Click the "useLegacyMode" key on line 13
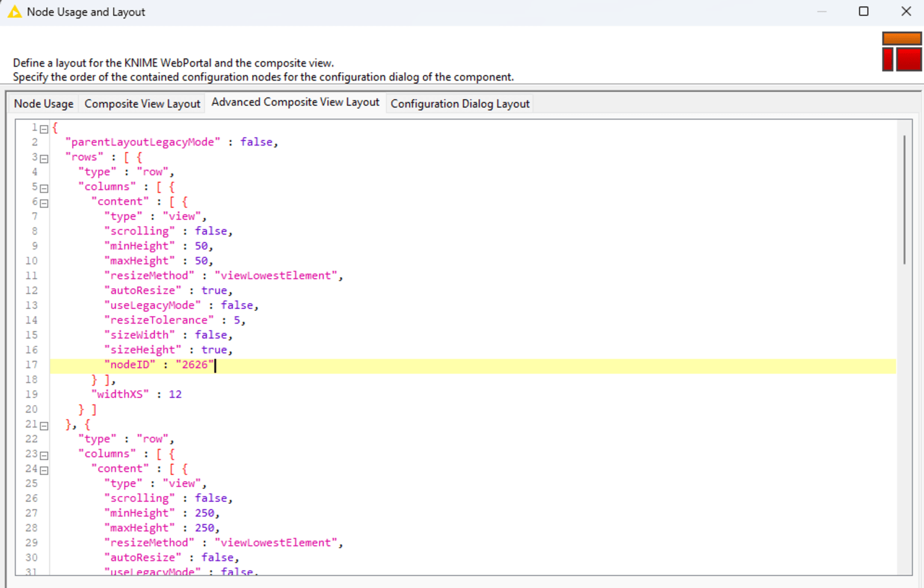This screenshot has width=924, height=588. (x=152, y=305)
